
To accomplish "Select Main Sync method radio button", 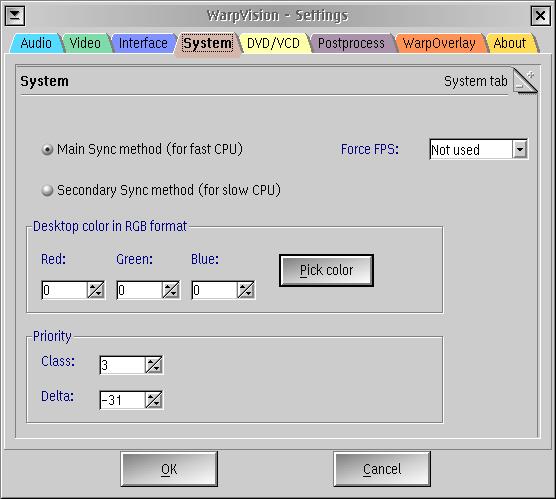I will 47,149.
